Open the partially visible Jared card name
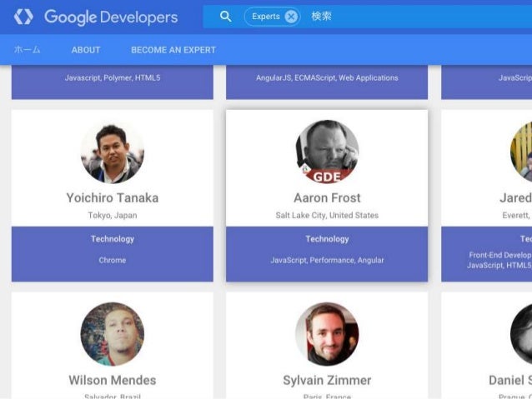 tap(515, 198)
